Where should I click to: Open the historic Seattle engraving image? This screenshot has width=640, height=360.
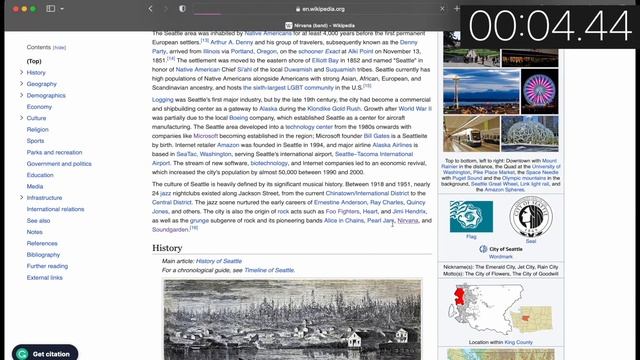click(292, 320)
